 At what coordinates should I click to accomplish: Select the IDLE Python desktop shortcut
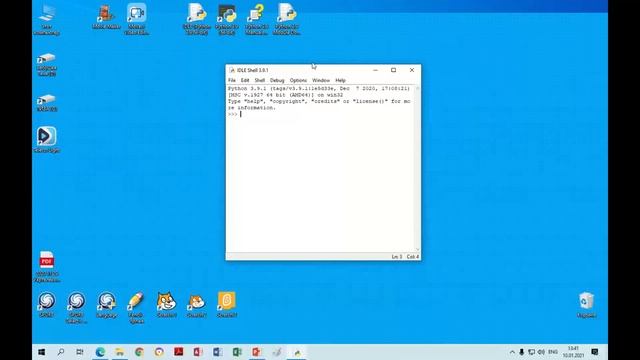(197, 20)
